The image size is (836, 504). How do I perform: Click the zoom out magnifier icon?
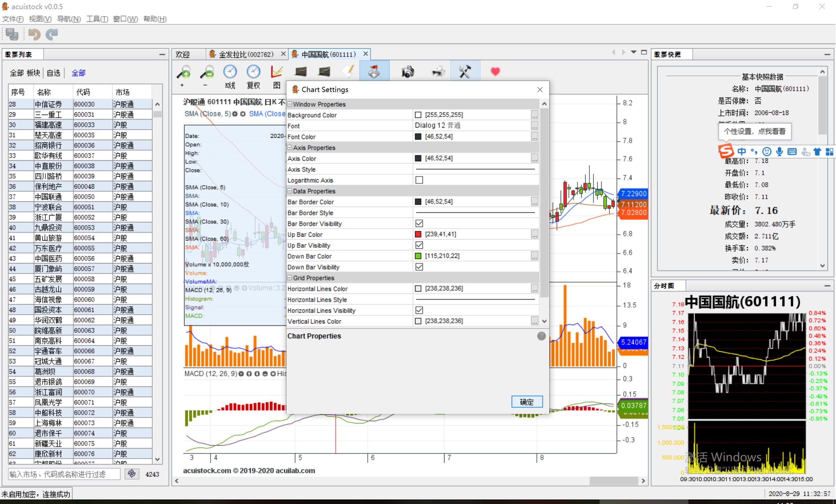207,72
